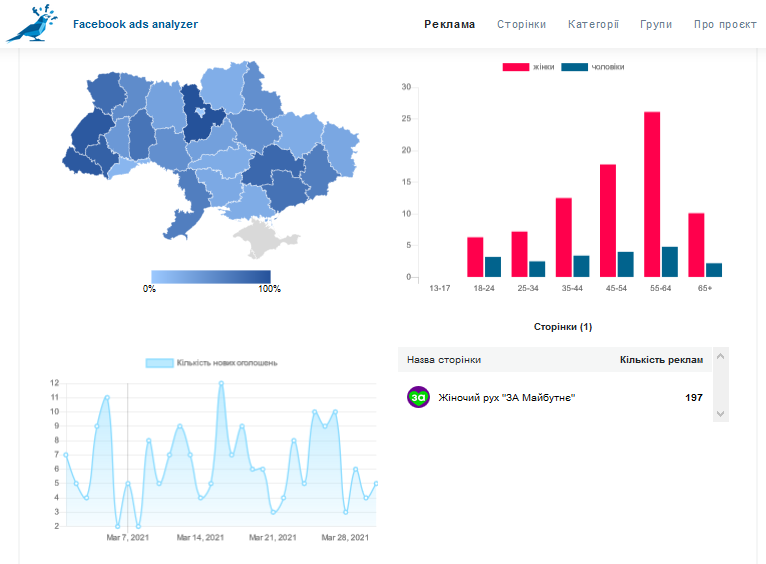Open the "Категорії" menu item
The height and width of the screenshot is (564, 766).
click(593, 24)
